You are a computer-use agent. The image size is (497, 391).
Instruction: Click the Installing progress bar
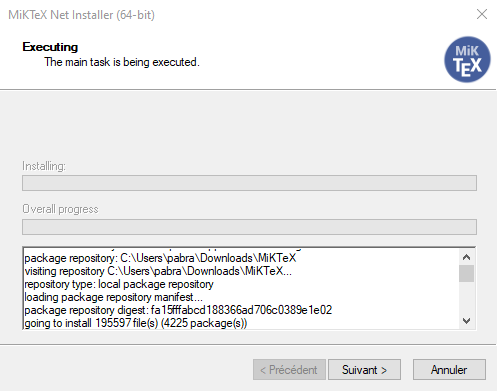click(x=249, y=183)
